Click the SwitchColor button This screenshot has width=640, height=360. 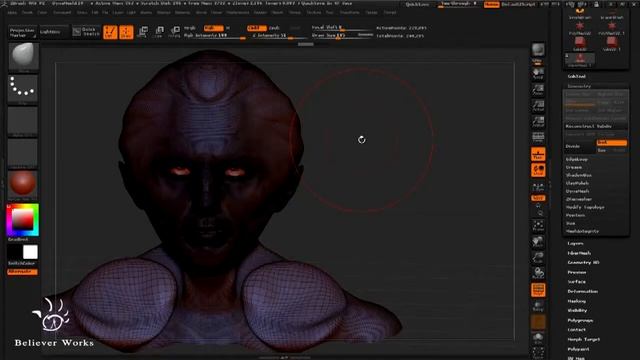pos(22,264)
